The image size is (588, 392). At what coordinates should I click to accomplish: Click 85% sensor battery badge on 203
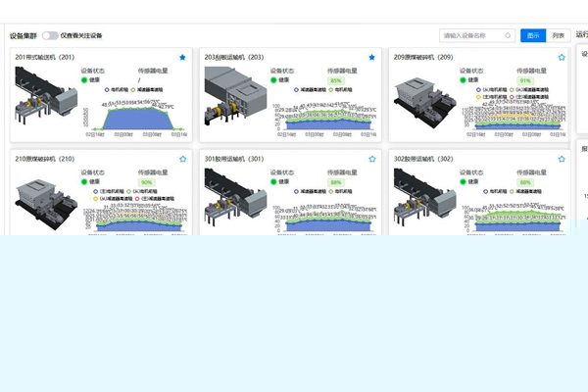(336, 80)
